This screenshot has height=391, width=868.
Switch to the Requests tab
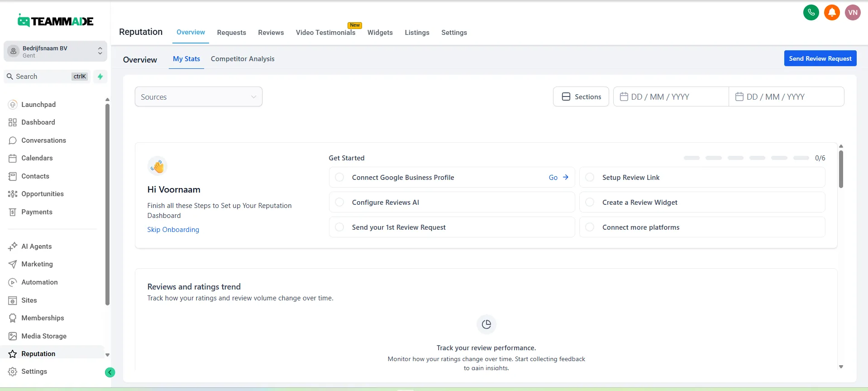click(x=232, y=33)
